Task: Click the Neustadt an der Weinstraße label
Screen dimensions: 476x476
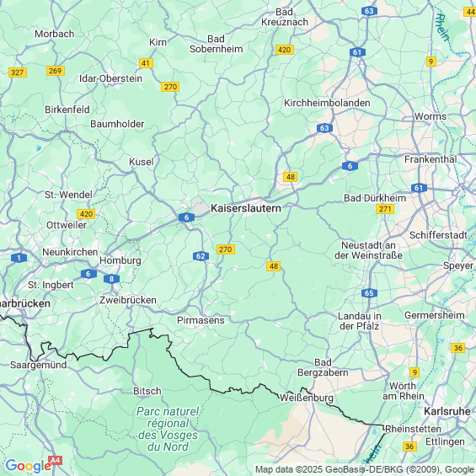Action: tap(368, 250)
